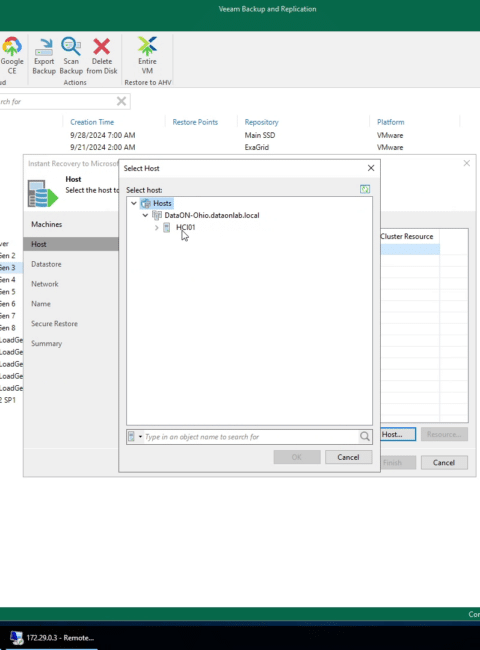
Task: Refresh the Select Host tree
Action: (x=365, y=189)
